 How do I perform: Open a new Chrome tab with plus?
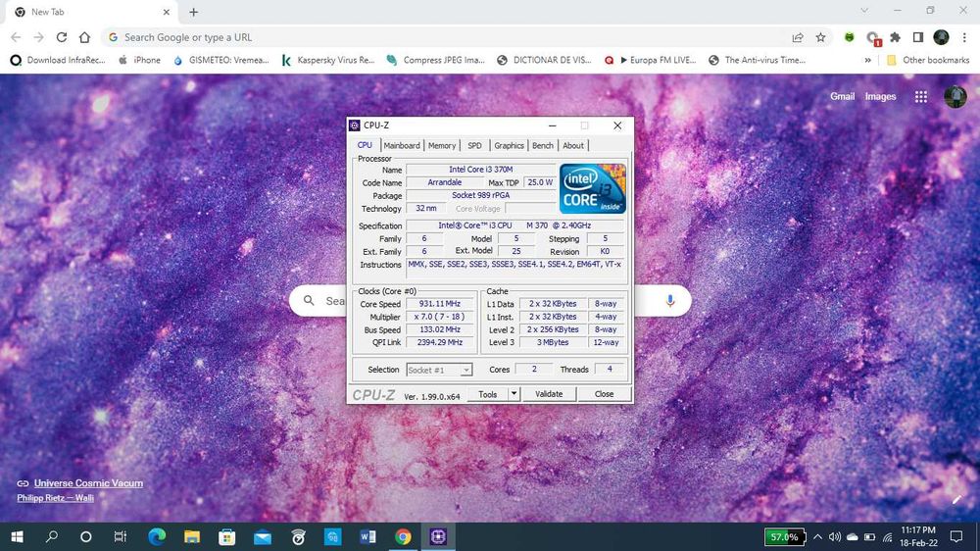point(194,12)
